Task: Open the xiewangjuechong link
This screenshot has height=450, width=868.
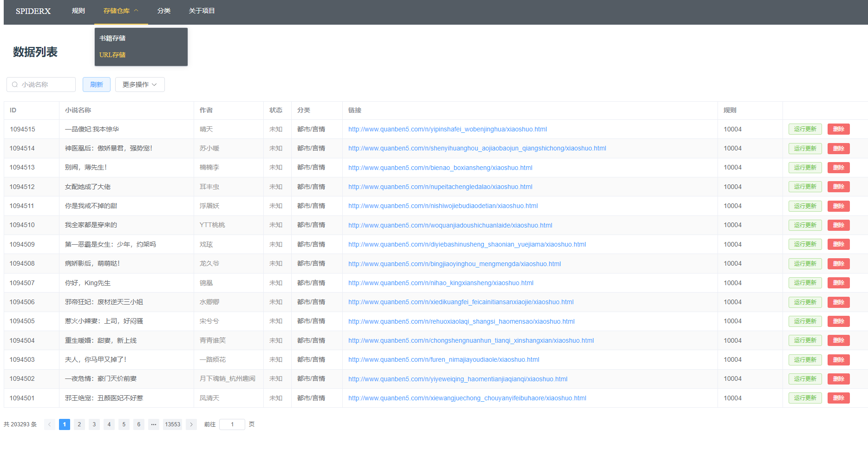Action: click(x=467, y=398)
